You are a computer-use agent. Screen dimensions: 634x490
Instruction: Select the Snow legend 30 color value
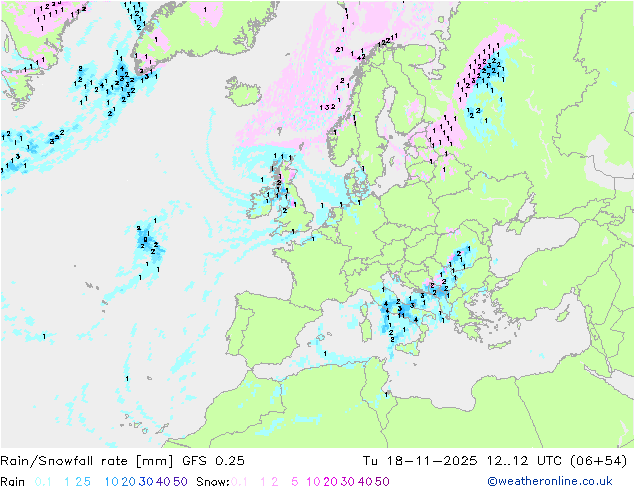(347, 482)
